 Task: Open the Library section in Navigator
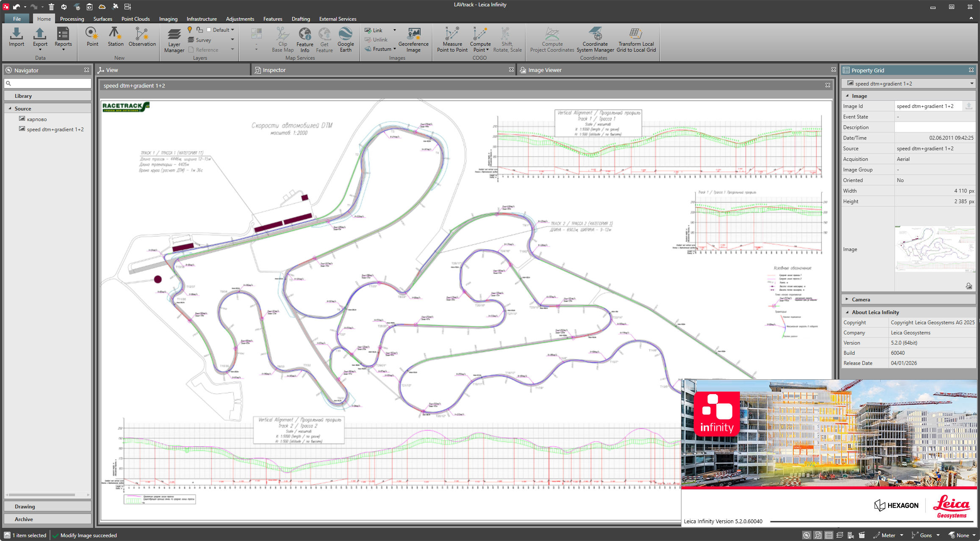[47, 96]
